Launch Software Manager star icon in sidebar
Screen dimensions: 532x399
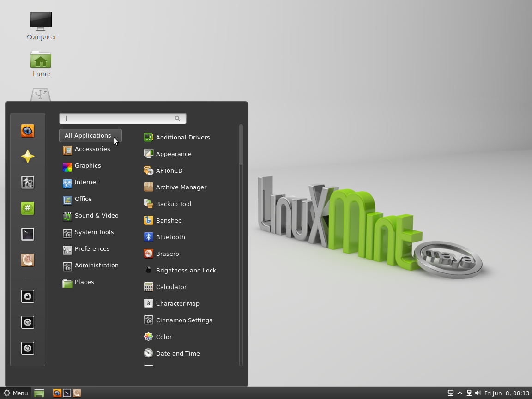coord(28,157)
